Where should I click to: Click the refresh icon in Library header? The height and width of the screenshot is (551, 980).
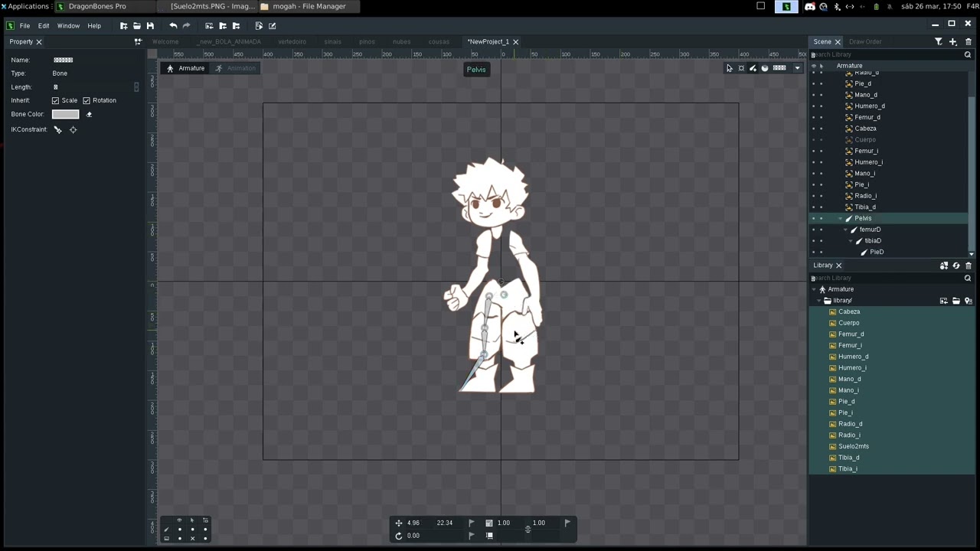(956, 266)
